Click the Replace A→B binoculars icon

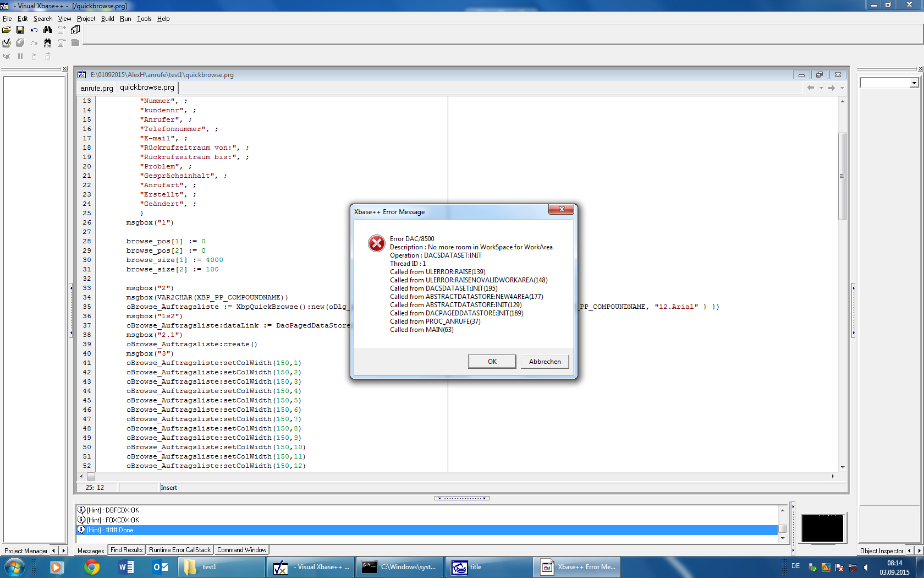coord(48,42)
